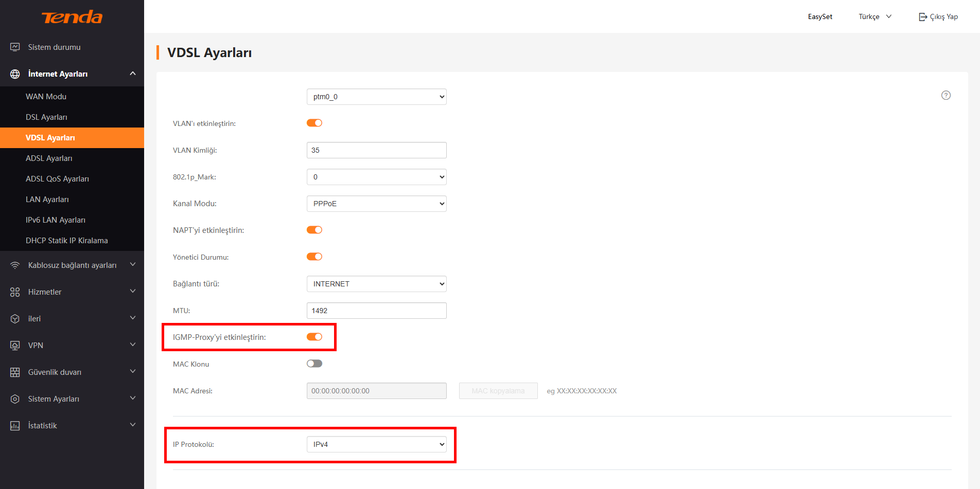Click the cube icon next to ileri
Viewport: 980px width, 489px height.
click(x=15, y=319)
